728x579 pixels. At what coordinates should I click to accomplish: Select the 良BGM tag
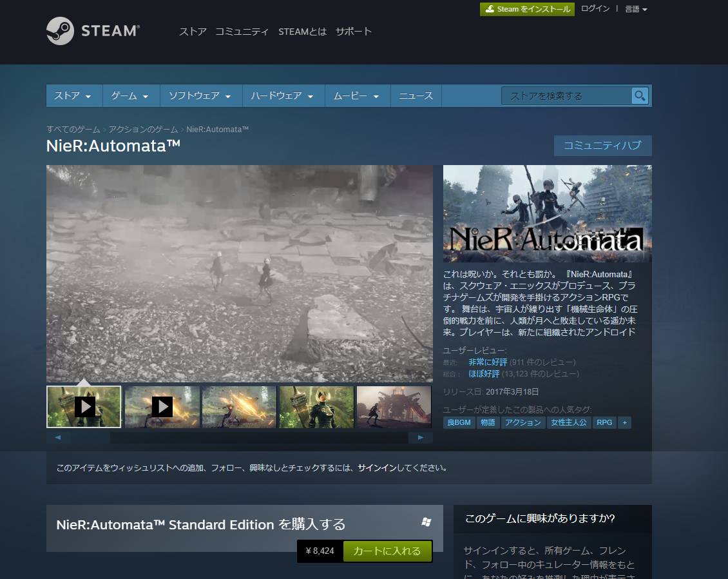point(459,422)
